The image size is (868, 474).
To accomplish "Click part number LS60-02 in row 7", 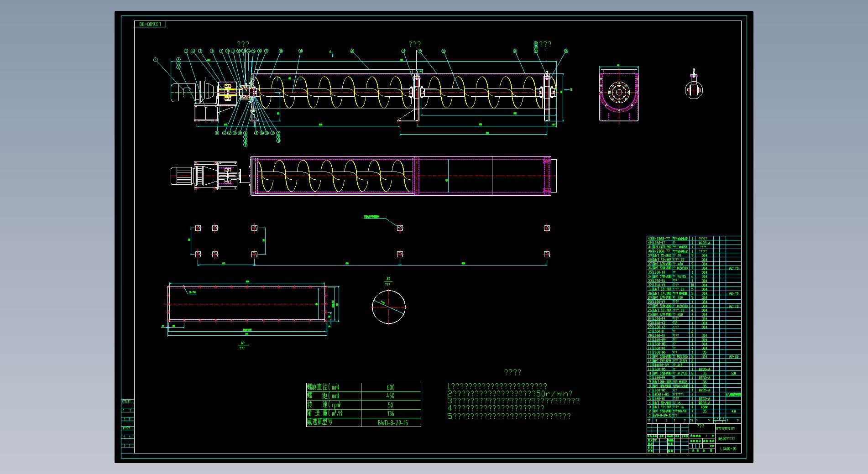I will pos(659,390).
